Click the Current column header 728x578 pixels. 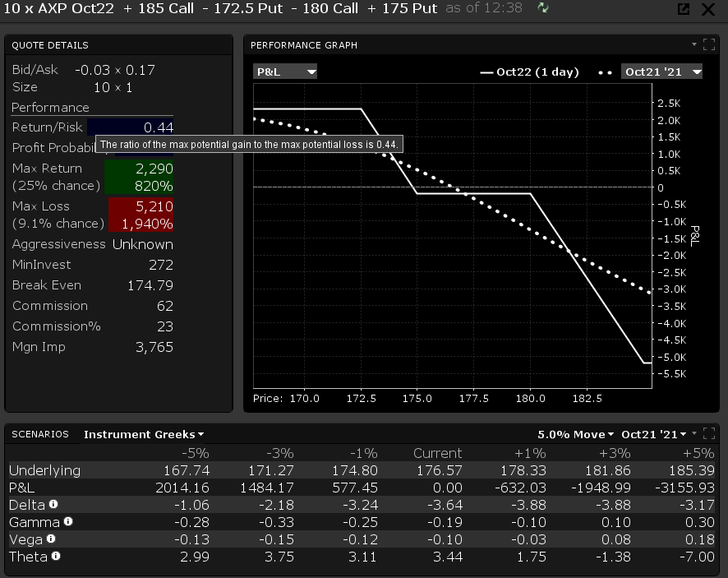[438, 453]
